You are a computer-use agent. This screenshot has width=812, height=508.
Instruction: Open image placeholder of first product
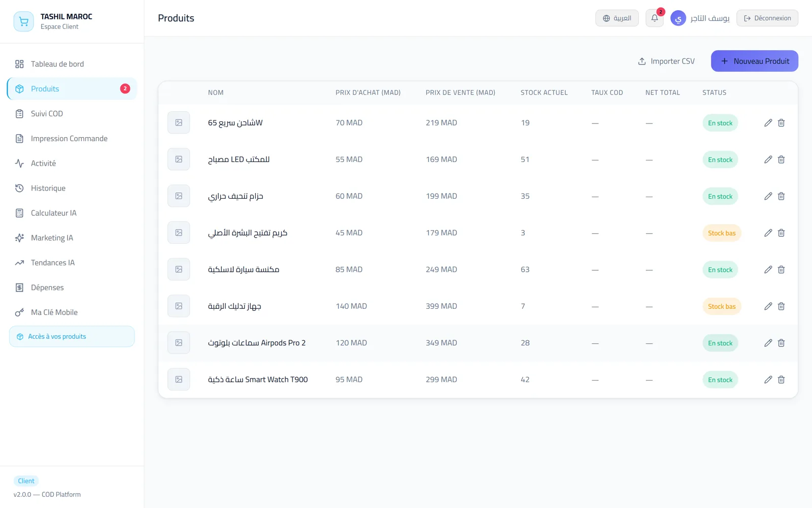pyautogui.click(x=179, y=122)
